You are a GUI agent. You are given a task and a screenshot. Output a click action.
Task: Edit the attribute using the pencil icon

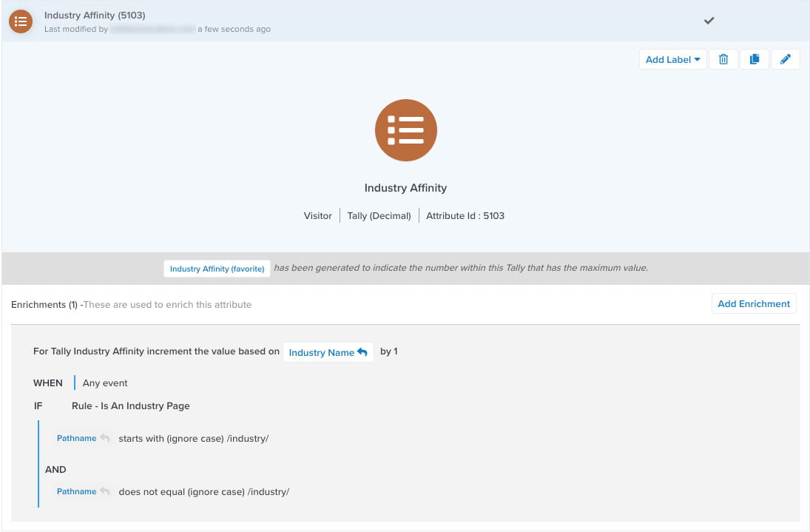pyautogui.click(x=785, y=59)
